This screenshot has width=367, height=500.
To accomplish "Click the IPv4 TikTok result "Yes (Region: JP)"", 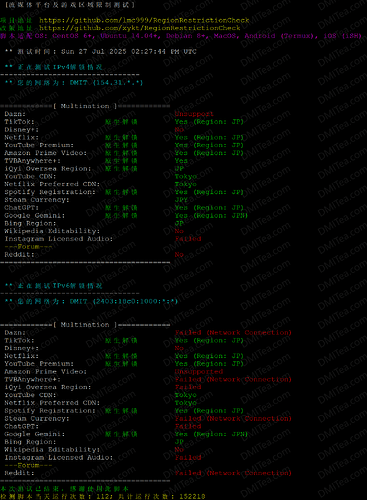I will pos(209,122).
